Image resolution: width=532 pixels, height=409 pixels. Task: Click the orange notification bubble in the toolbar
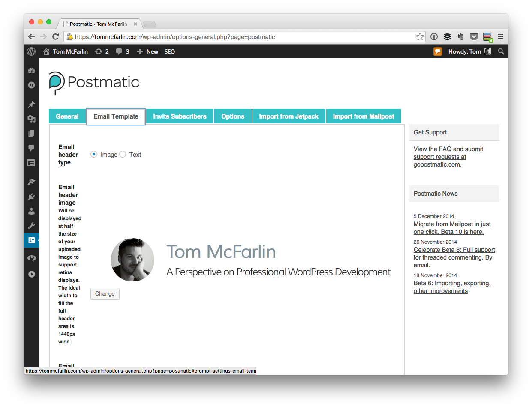coord(437,51)
